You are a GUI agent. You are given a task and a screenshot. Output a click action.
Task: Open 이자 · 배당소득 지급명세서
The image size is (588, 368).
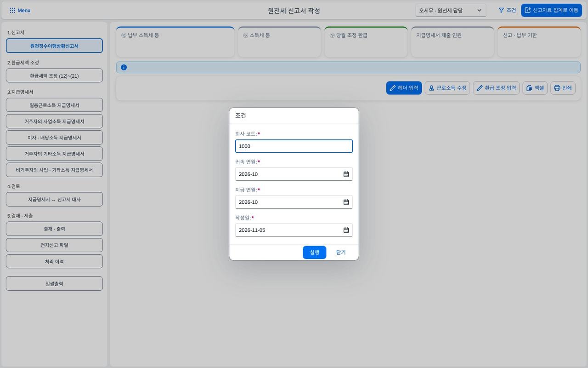tap(54, 138)
